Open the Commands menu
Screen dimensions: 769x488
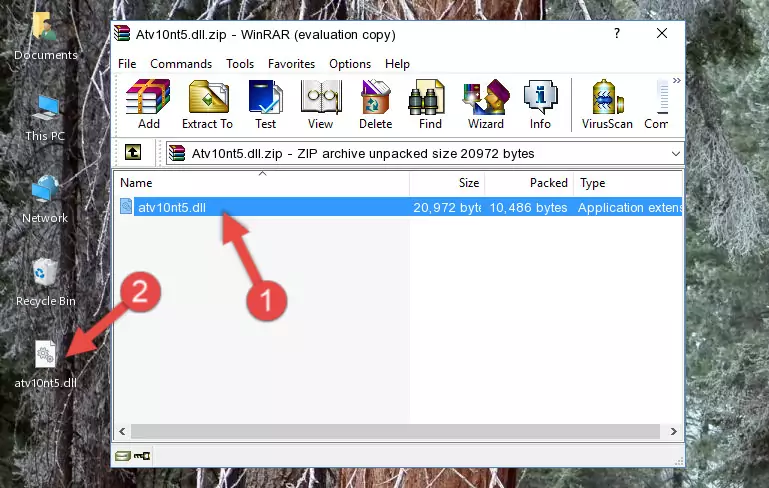tap(181, 64)
